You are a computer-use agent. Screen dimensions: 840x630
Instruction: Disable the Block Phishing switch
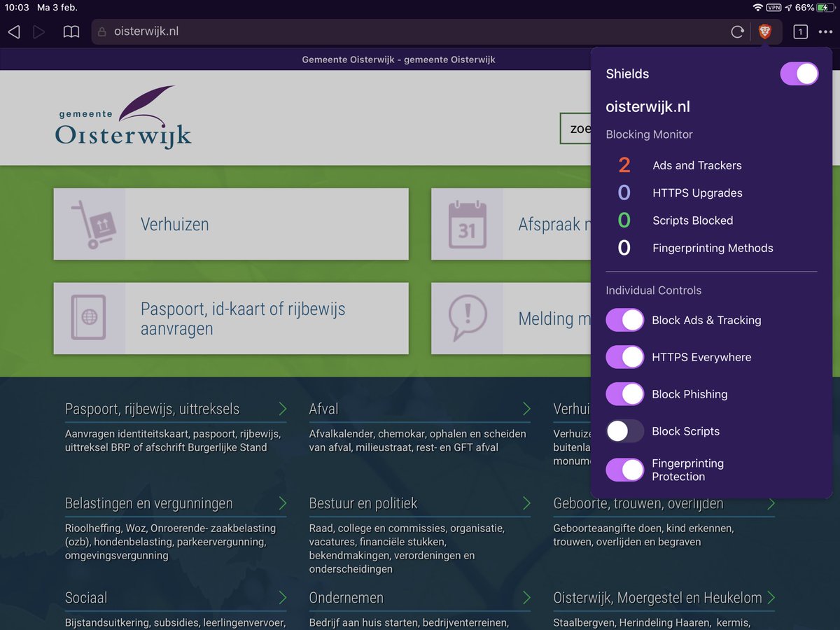click(x=624, y=394)
